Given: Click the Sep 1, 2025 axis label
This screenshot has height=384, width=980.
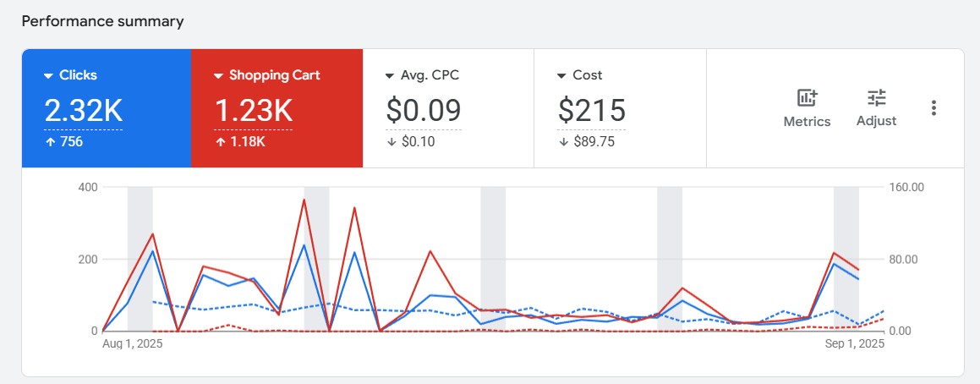Looking at the screenshot, I should coord(854,344).
